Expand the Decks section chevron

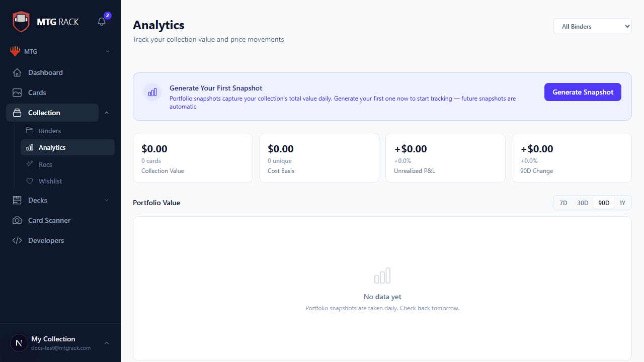[107, 200]
